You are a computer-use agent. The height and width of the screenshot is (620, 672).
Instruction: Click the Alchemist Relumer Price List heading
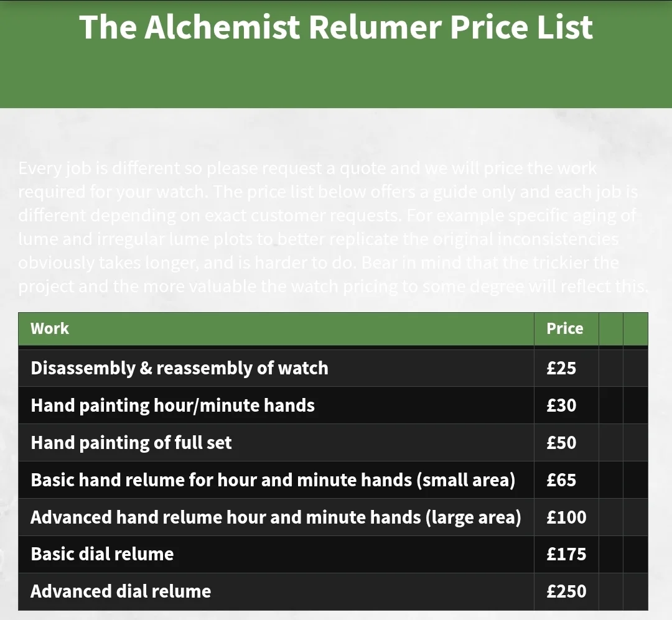coord(336,27)
